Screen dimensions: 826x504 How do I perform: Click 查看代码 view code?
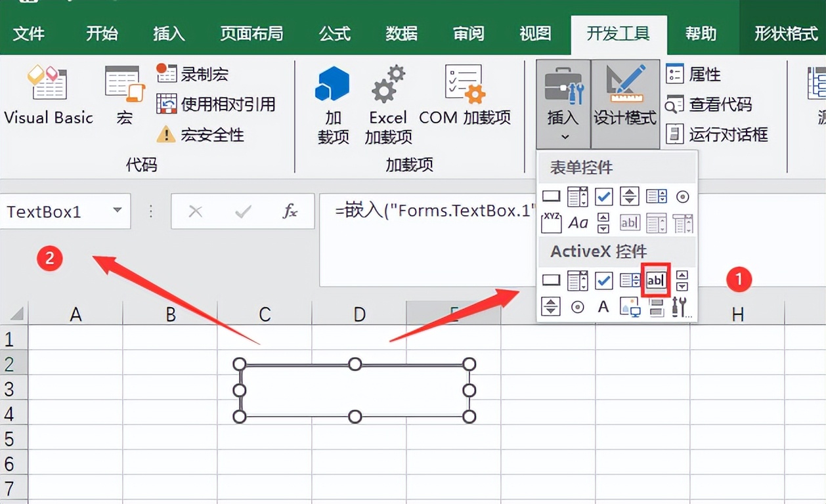pos(708,104)
